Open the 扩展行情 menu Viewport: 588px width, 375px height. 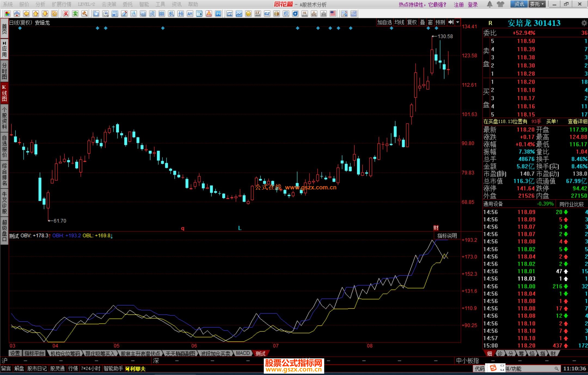pos(61,4)
